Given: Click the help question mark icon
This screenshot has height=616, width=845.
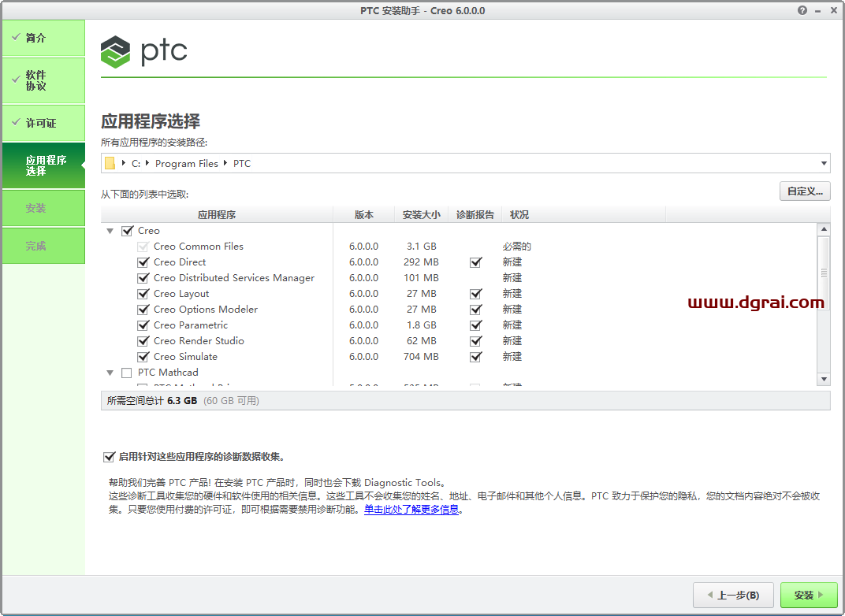Looking at the screenshot, I should [x=802, y=10].
